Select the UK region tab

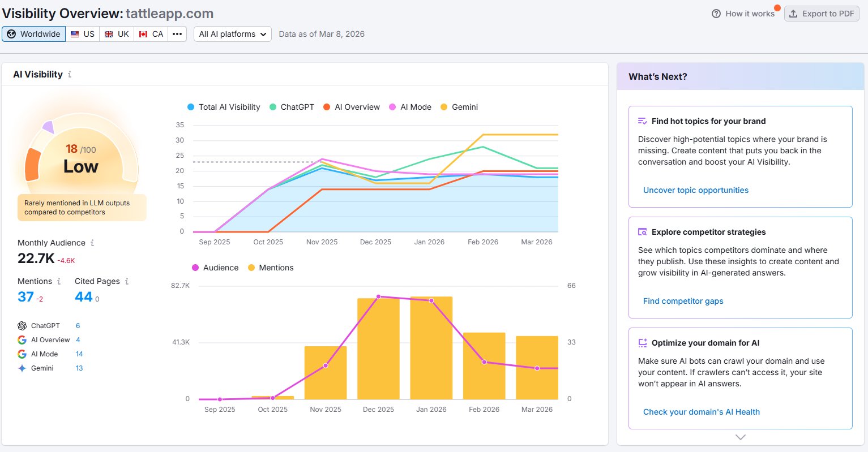(x=117, y=34)
